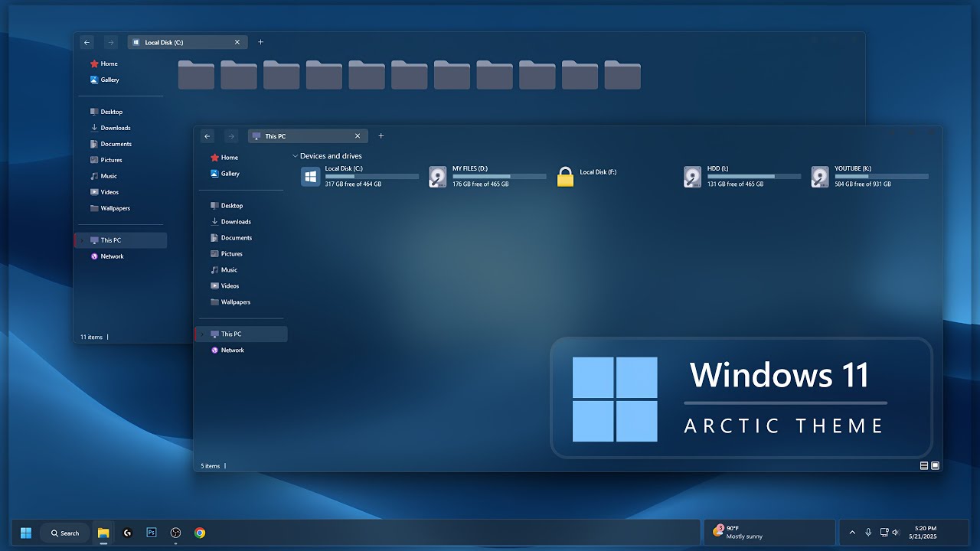980x551 pixels.
Task: Click the YOUTUBE (K:) capacity bar
Action: tap(881, 176)
